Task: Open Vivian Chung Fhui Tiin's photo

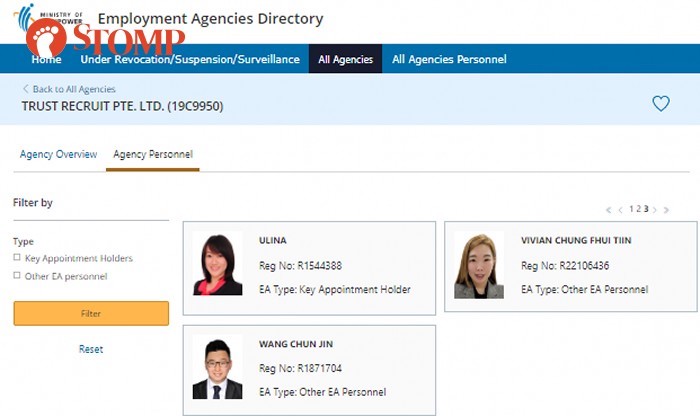Action: coord(479,265)
